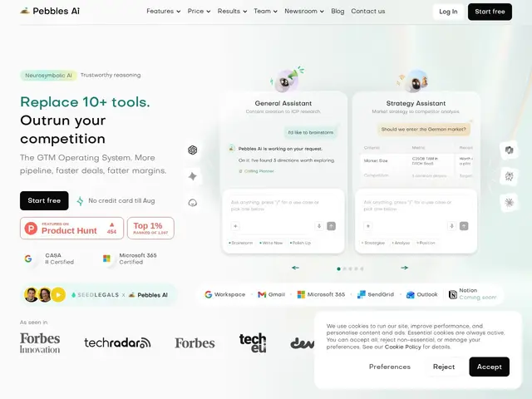
Task: Select the fourth carousel dot
Action: (356, 268)
